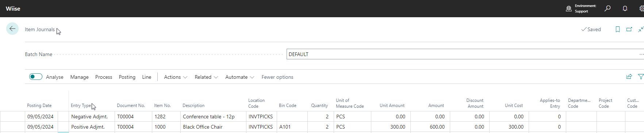Bookmark this Item Journals page
The image size is (644, 133).
tap(618, 29)
